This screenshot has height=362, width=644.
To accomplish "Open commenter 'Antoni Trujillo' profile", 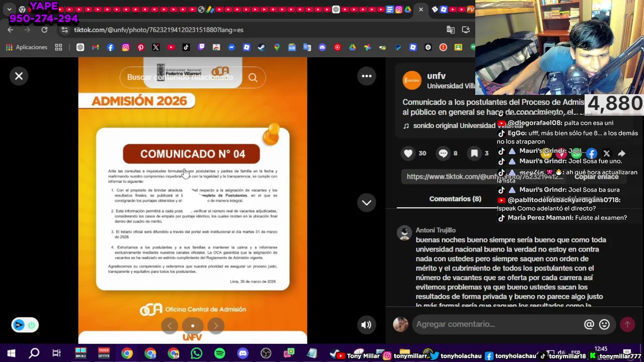I will [x=436, y=230].
